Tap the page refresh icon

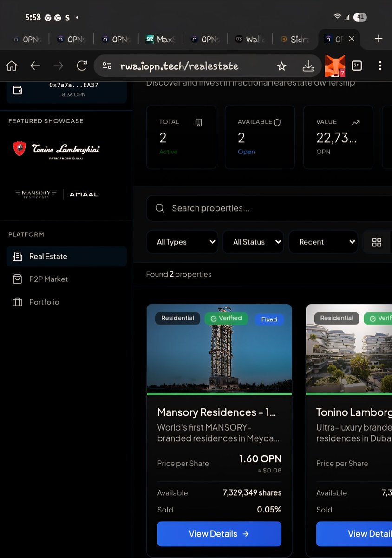point(82,66)
